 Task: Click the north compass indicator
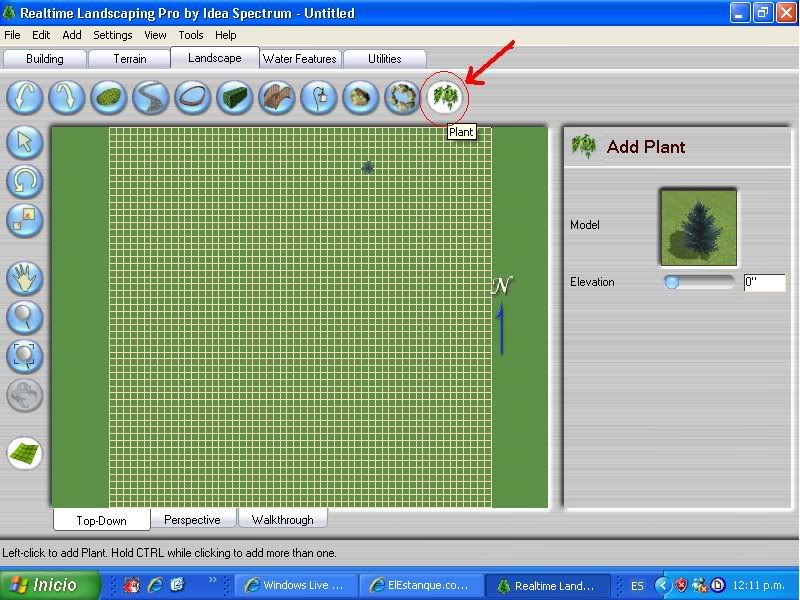501,314
